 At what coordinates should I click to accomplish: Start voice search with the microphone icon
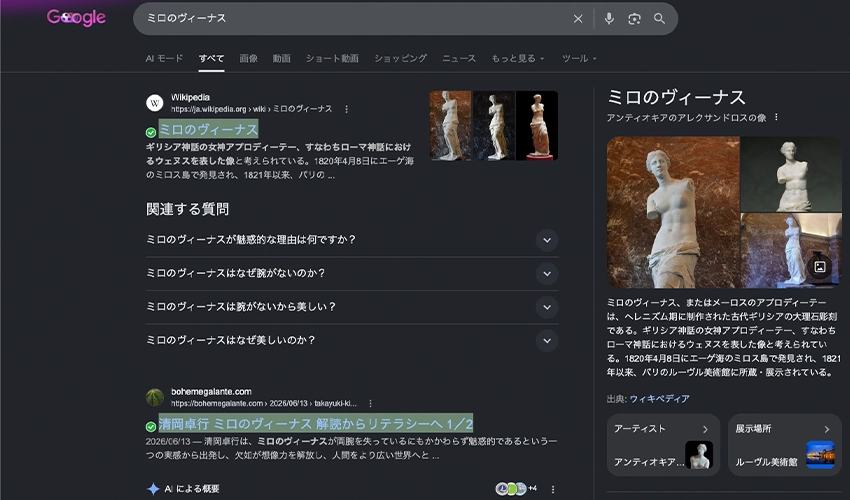point(609,19)
